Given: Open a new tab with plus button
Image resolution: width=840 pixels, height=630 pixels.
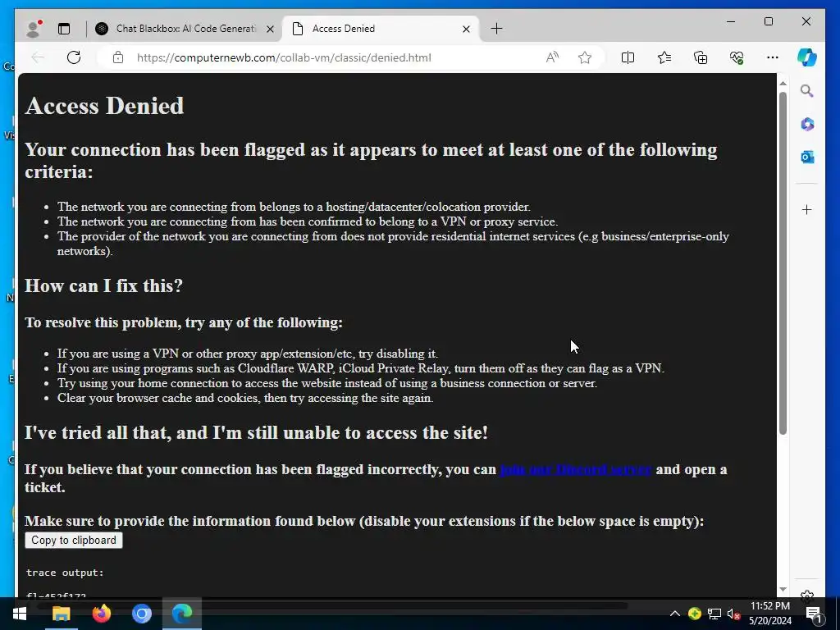Looking at the screenshot, I should [x=496, y=29].
